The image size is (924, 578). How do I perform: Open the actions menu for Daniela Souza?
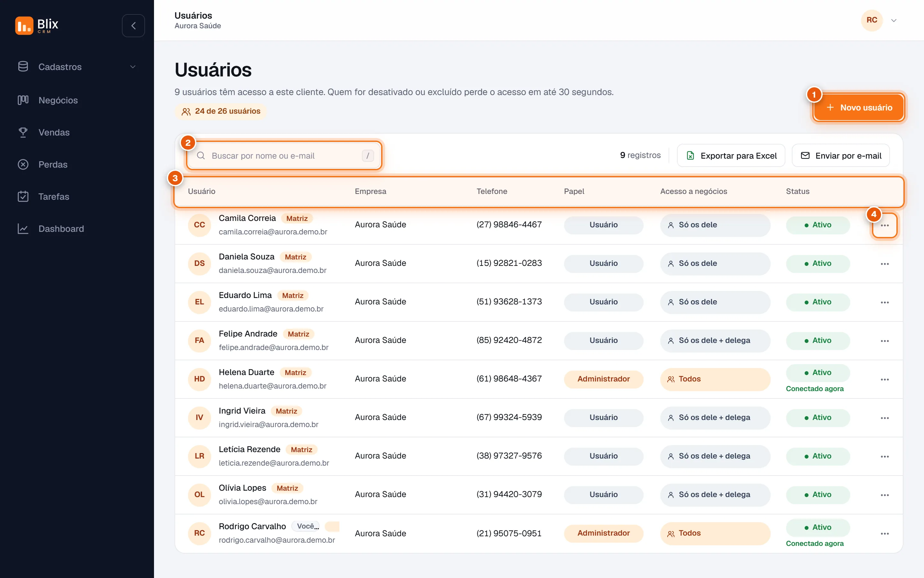[885, 264]
